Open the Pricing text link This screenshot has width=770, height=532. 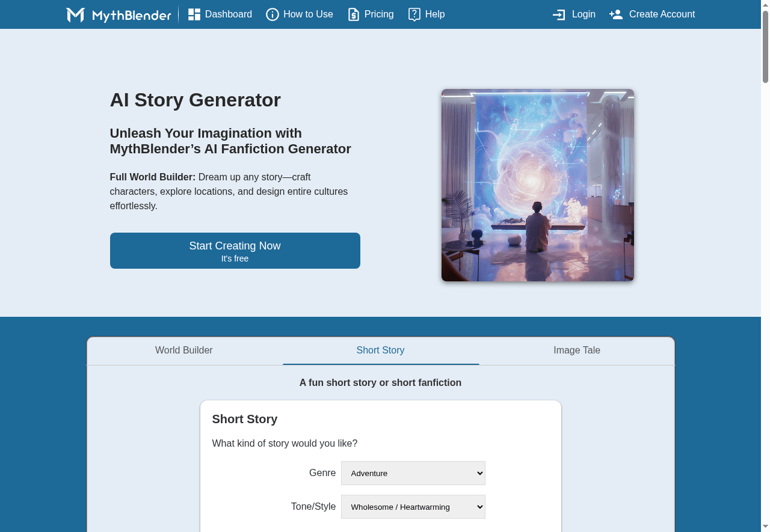click(x=379, y=14)
